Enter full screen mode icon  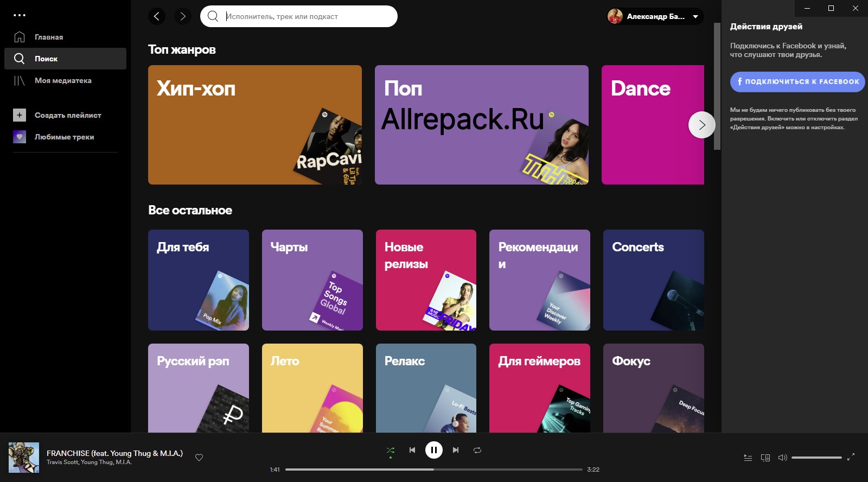point(851,458)
